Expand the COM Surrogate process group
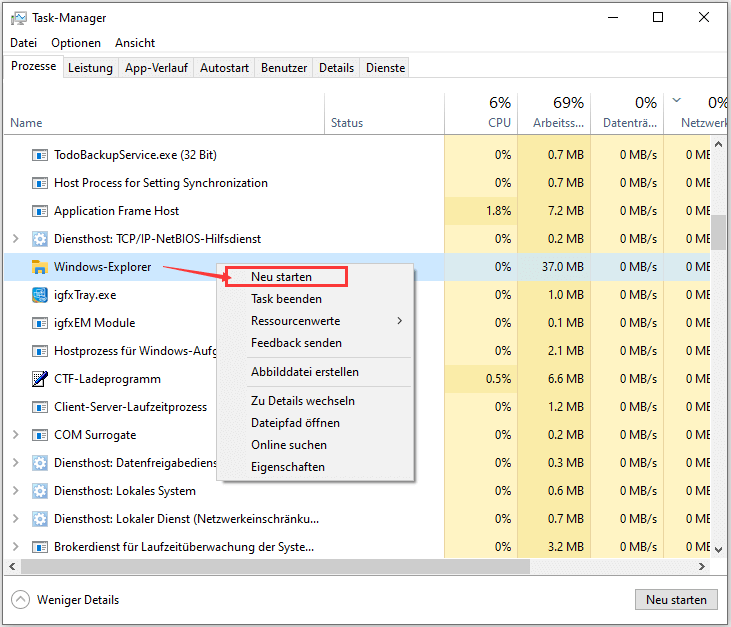Viewport: 731px width, 627px height. [15, 434]
